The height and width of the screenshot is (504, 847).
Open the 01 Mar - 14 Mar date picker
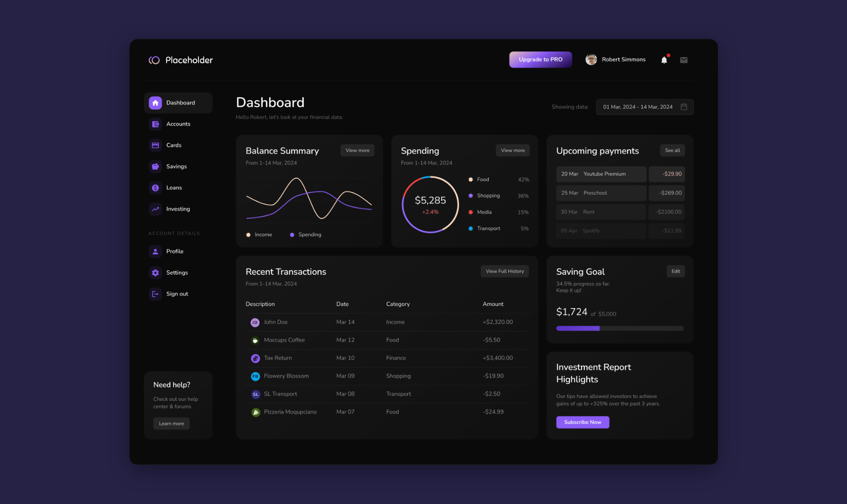pos(645,107)
